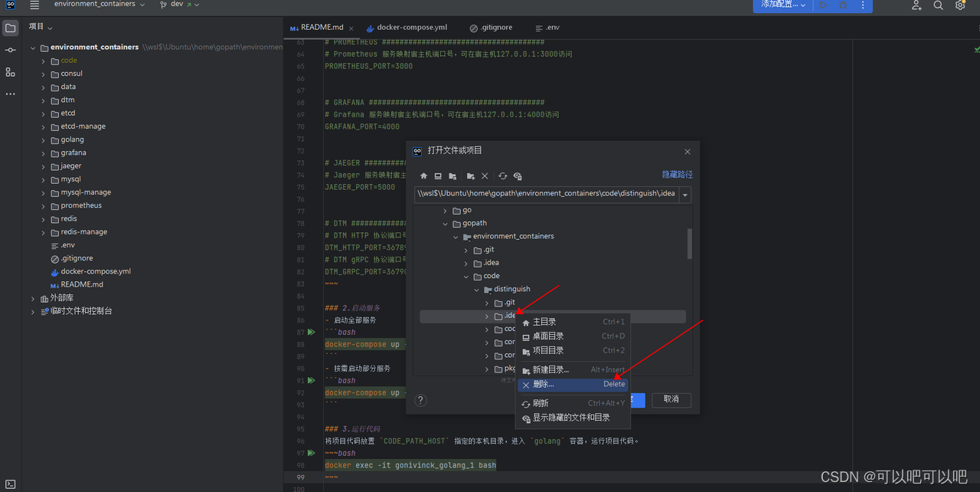Click the help question mark button in dialog

(420, 400)
